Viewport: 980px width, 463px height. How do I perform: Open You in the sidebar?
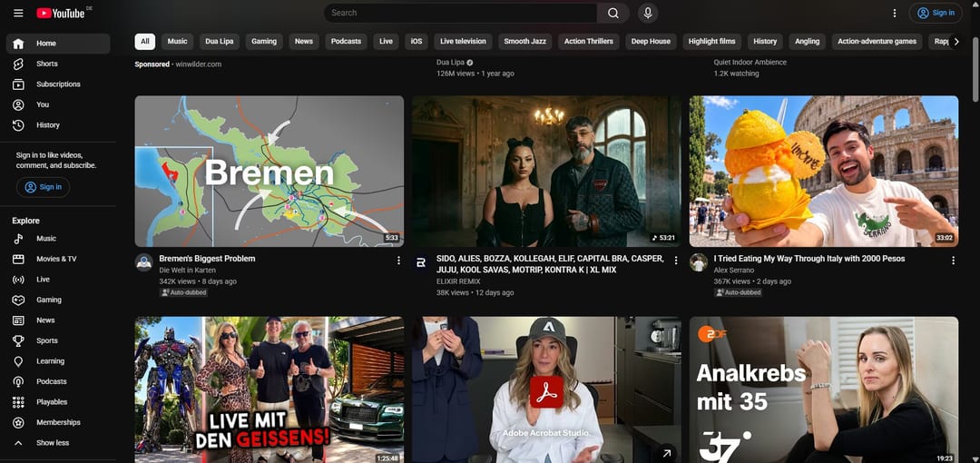[58, 104]
